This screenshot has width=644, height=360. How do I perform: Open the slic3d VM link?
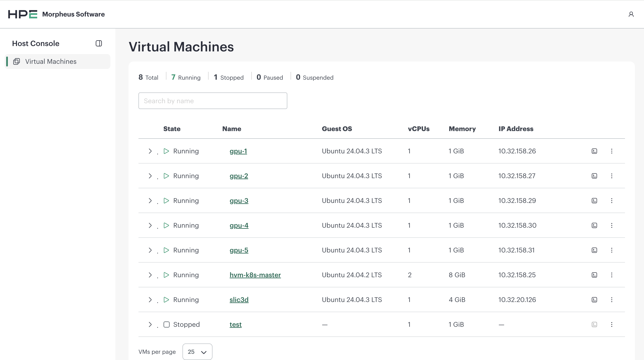239,300
